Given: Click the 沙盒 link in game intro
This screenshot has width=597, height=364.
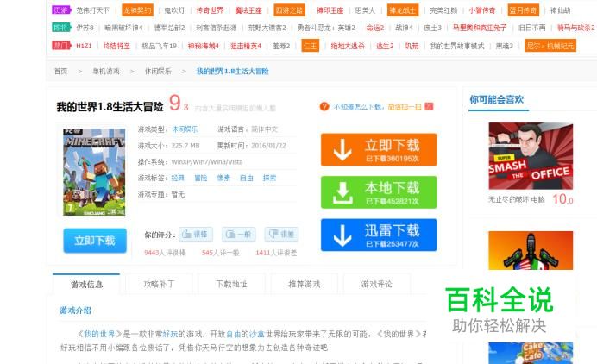Looking at the screenshot, I should click(x=257, y=335).
